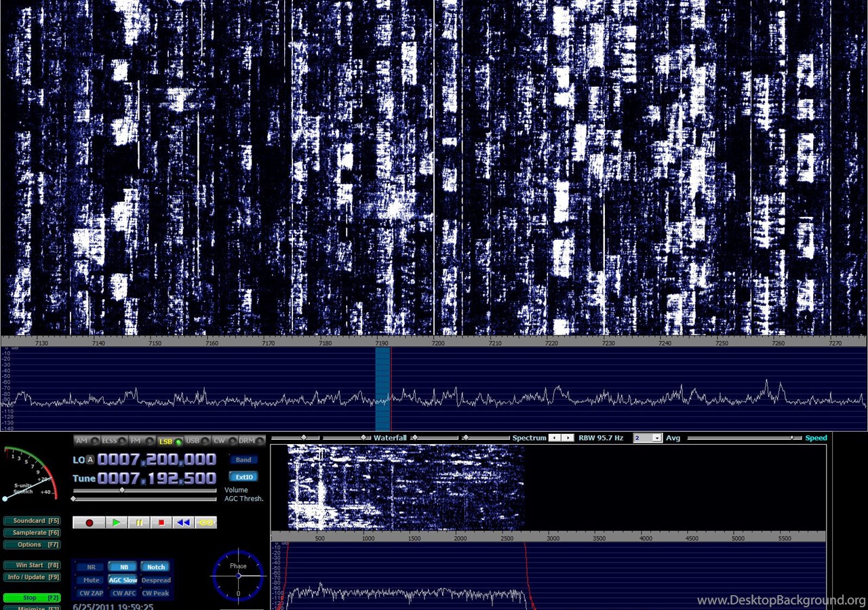Click the Win Start [F8] button

pyautogui.click(x=32, y=565)
